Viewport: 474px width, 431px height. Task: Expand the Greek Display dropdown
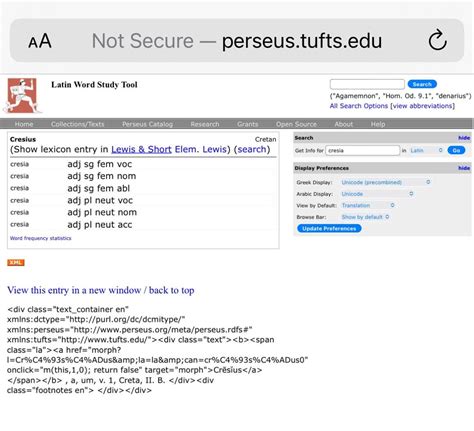386,182
